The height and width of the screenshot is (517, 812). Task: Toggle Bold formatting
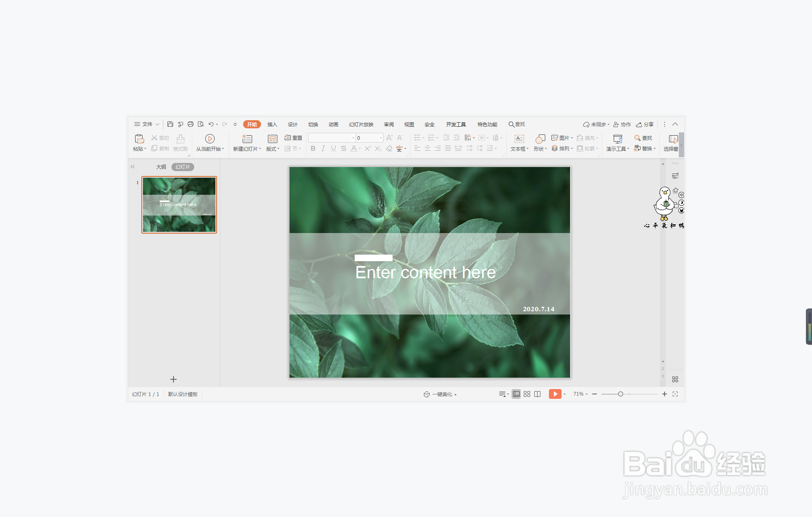(x=313, y=149)
